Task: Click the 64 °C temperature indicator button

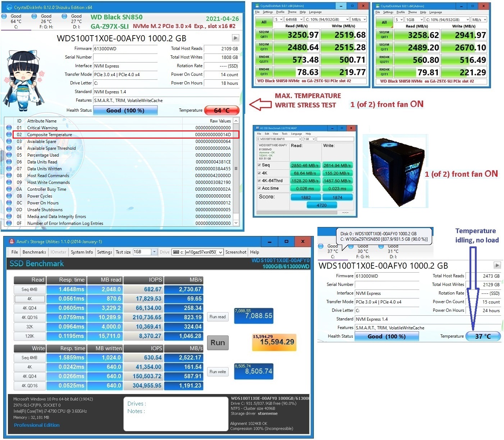Action: (x=222, y=110)
